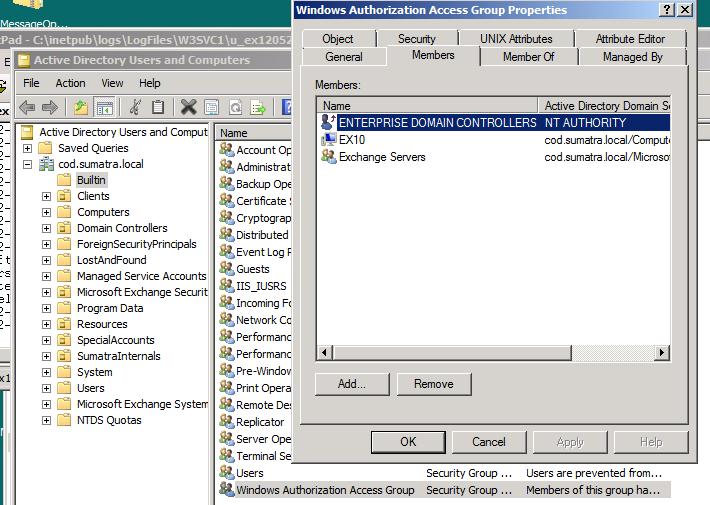Go up one level with folder icon

(x=81, y=107)
